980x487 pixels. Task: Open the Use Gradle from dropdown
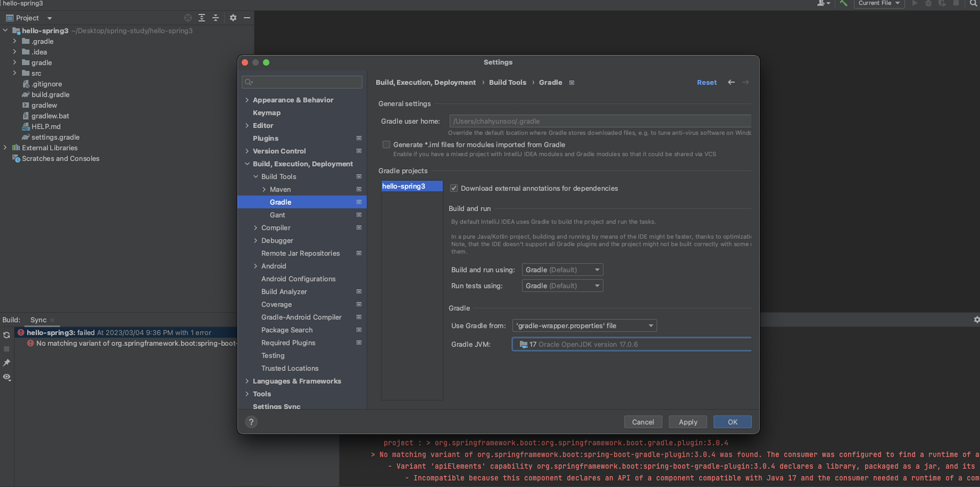click(584, 326)
